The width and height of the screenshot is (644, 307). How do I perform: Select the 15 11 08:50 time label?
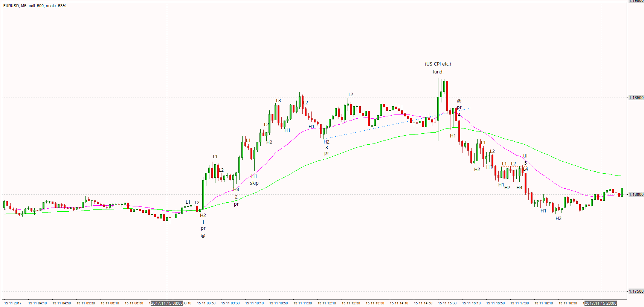(x=206, y=303)
